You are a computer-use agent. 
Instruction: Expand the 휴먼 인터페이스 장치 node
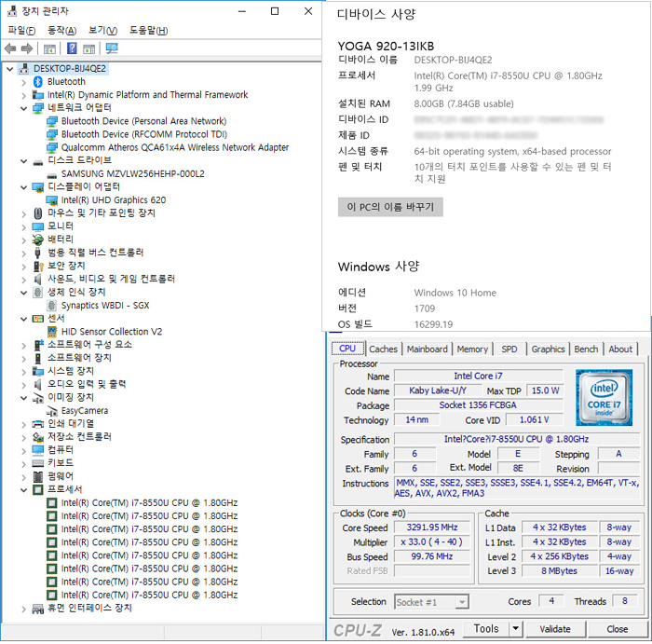coord(23,610)
